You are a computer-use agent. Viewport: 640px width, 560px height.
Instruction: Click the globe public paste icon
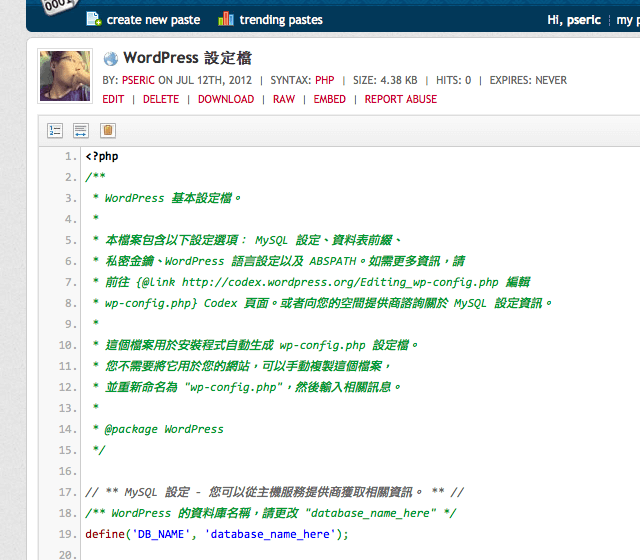point(110,59)
